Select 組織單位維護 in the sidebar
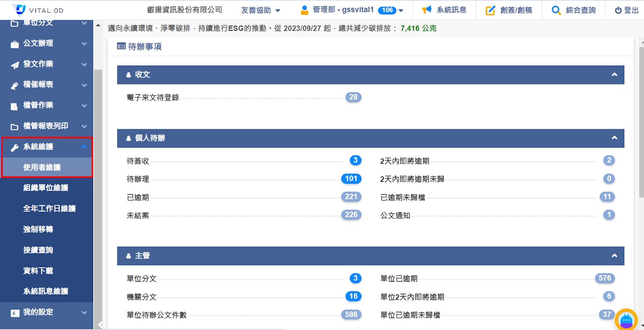This screenshot has height=330, width=644. [x=46, y=188]
